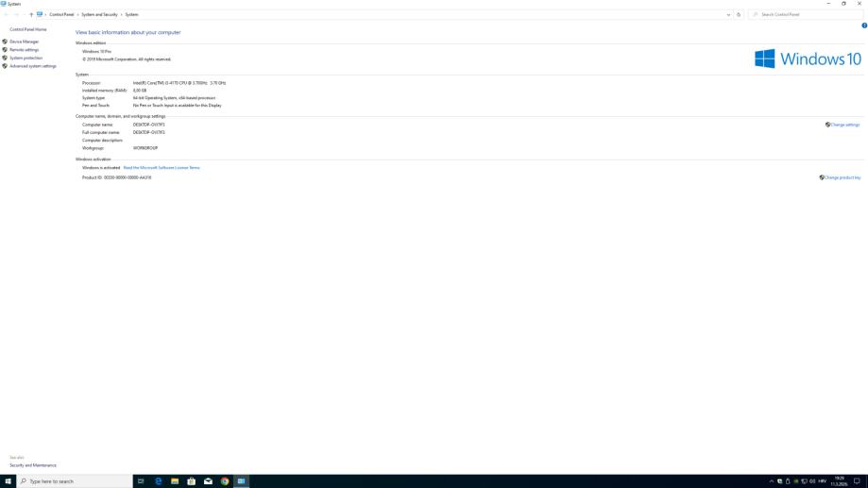Image resolution: width=868 pixels, height=488 pixels.
Task: Click Change product key link
Action: (x=842, y=177)
